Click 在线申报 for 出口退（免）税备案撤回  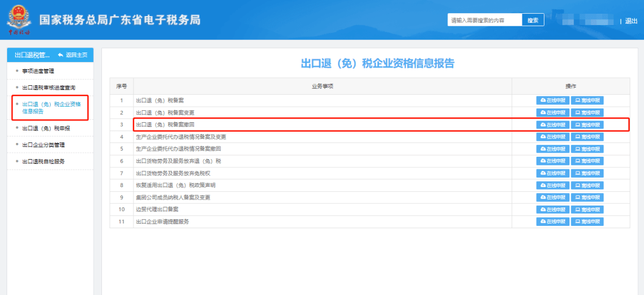click(552, 125)
